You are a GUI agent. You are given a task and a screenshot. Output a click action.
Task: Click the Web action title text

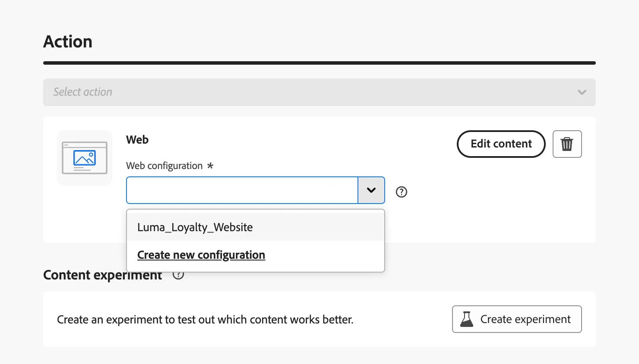pyautogui.click(x=137, y=140)
